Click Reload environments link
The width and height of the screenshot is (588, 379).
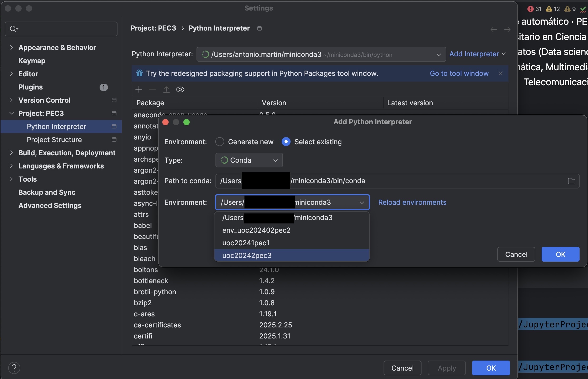[x=412, y=202]
